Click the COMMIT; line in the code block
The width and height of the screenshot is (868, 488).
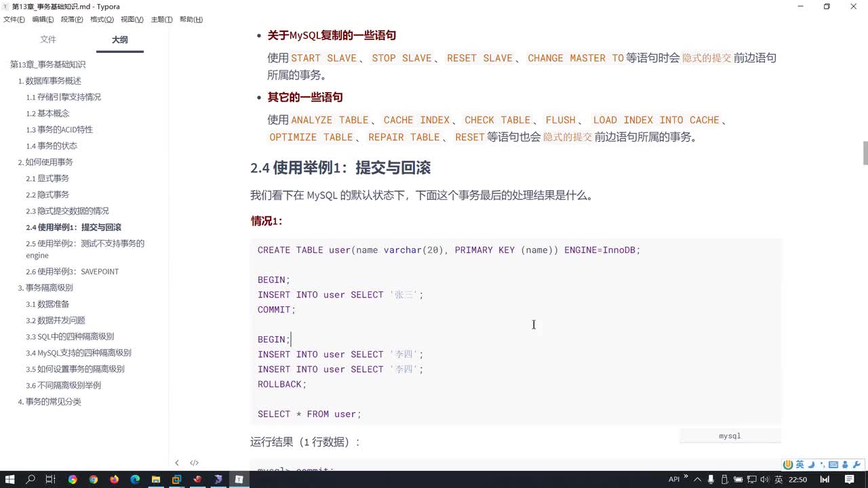pyautogui.click(x=277, y=310)
